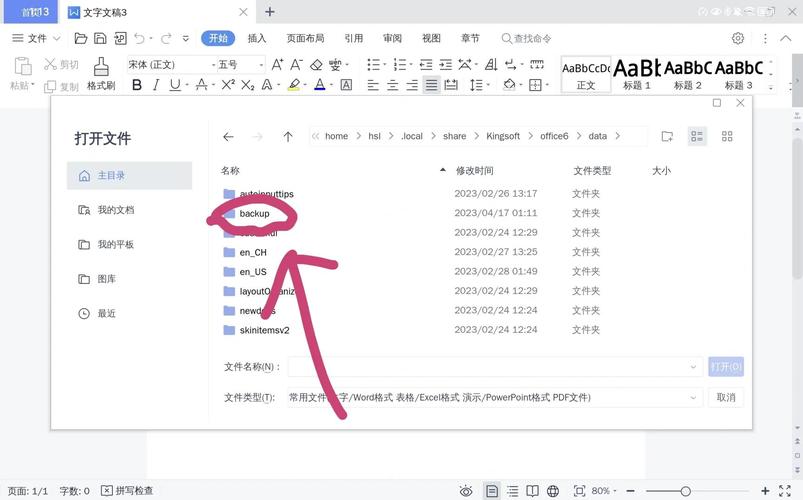Click the Kingsoft breadcrumb segment

coord(503,136)
